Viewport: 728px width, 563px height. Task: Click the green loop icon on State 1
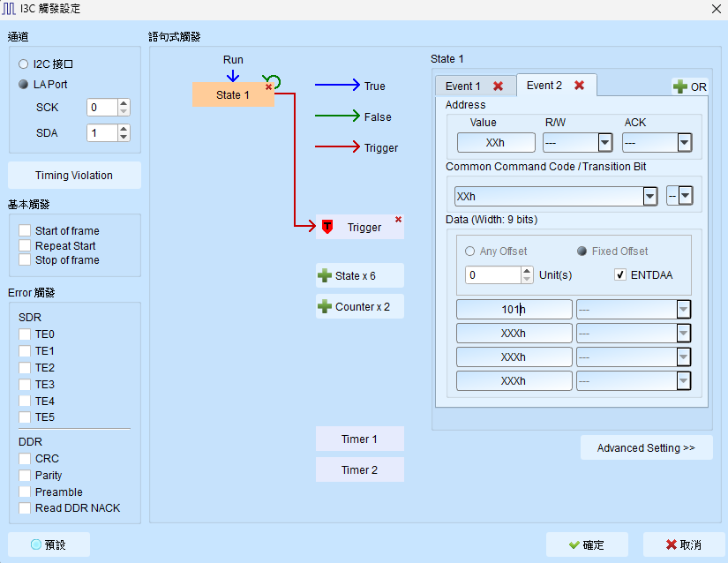pyautogui.click(x=274, y=82)
